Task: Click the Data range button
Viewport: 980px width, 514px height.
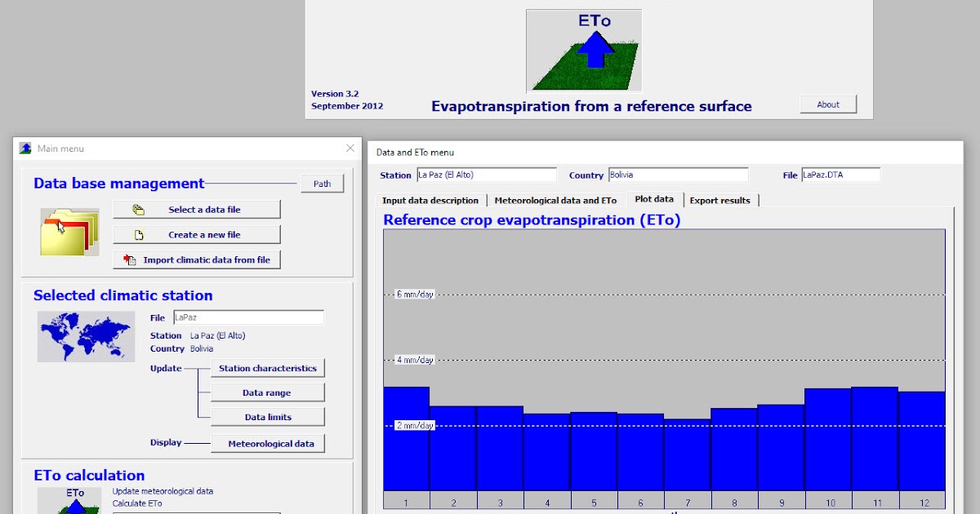Action: click(x=268, y=392)
